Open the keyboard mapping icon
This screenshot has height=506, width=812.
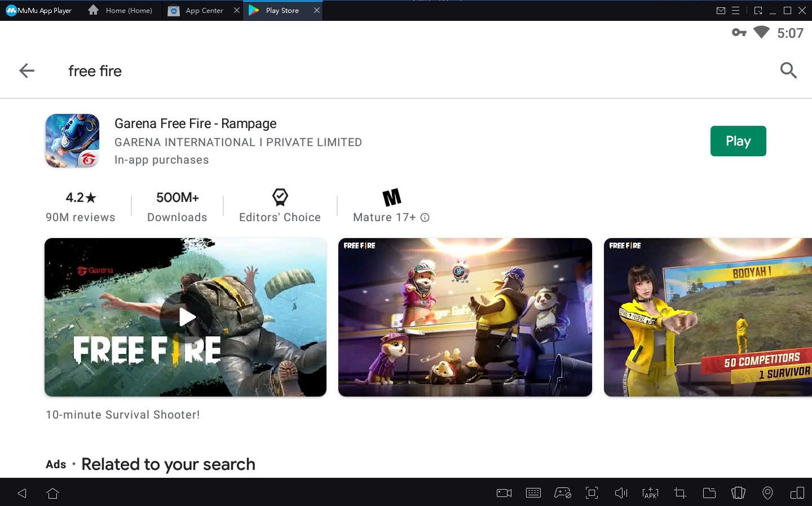coord(533,493)
